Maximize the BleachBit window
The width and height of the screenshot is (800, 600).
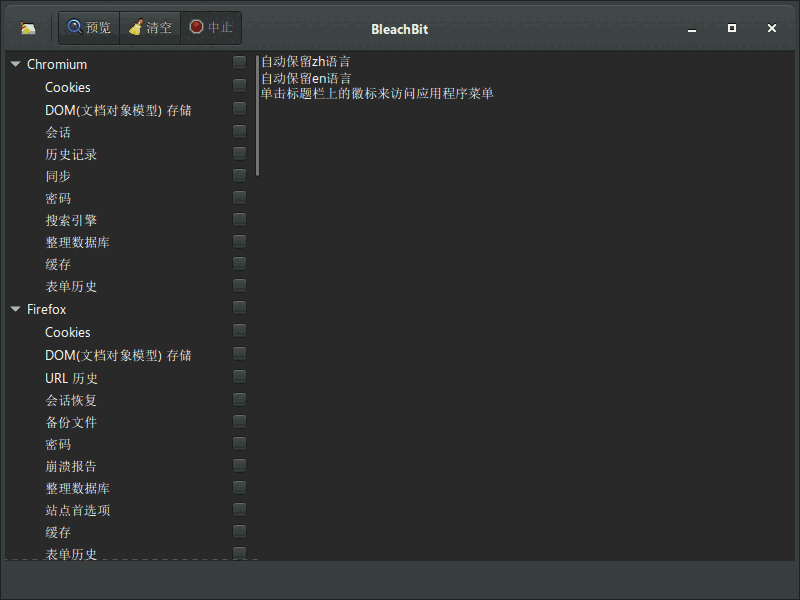tap(732, 28)
